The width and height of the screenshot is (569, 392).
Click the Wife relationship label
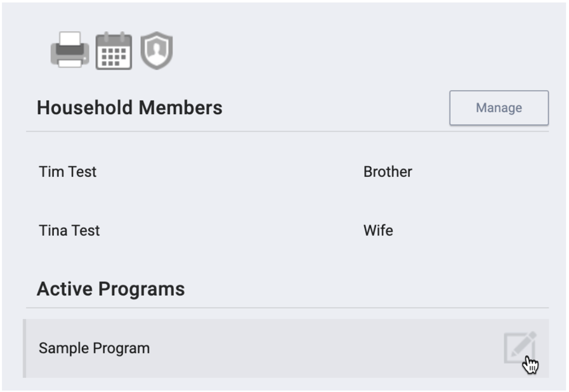coord(378,230)
